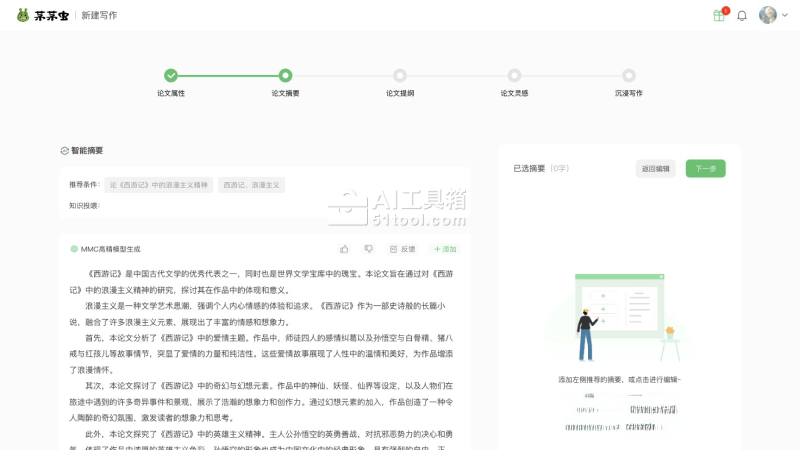Go to the completed 论文属性 step
The image size is (800, 450).
pyautogui.click(x=171, y=75)
